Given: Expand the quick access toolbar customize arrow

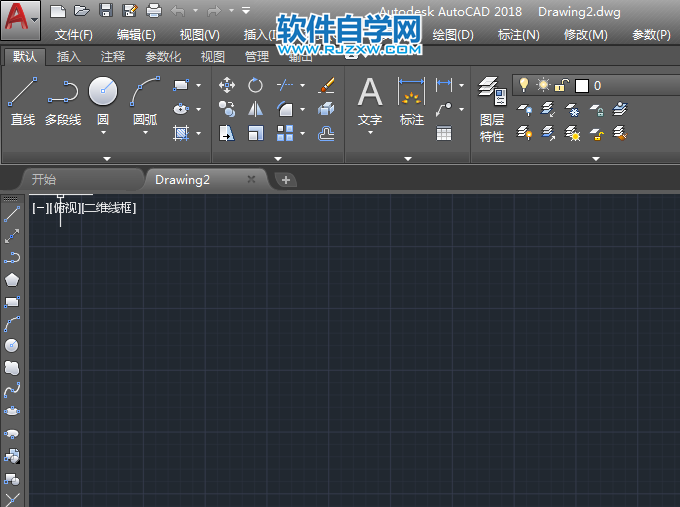Looking at the screenshot, I should 247,11.
